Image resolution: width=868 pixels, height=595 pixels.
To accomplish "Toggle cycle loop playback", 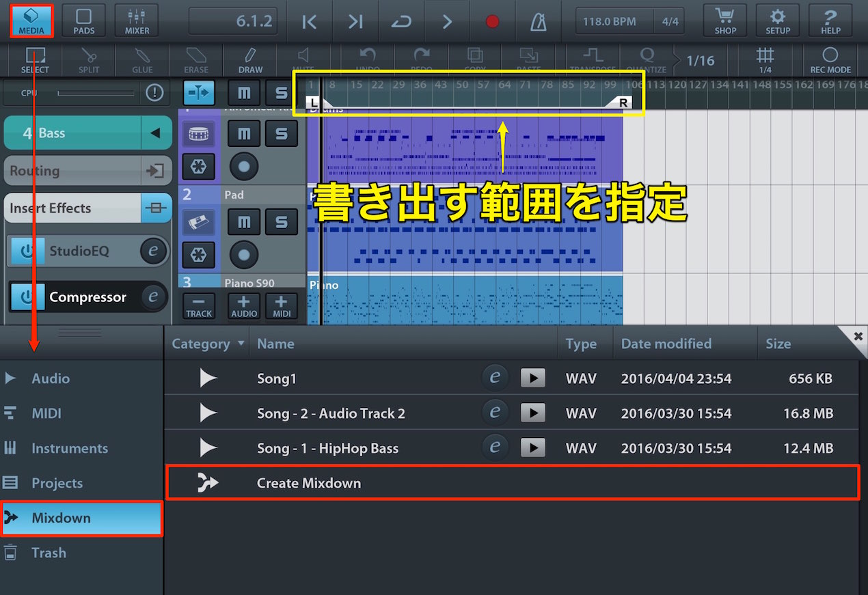I will [x=400, y=21].
